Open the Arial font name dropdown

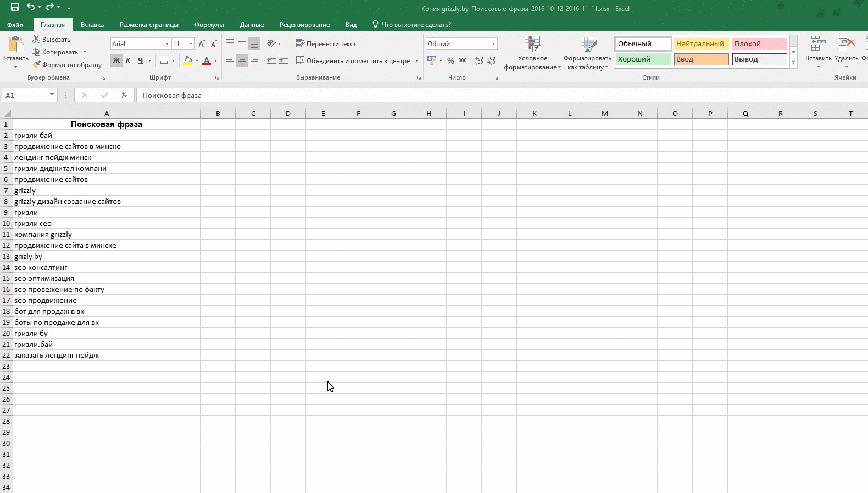pos(167,43)
